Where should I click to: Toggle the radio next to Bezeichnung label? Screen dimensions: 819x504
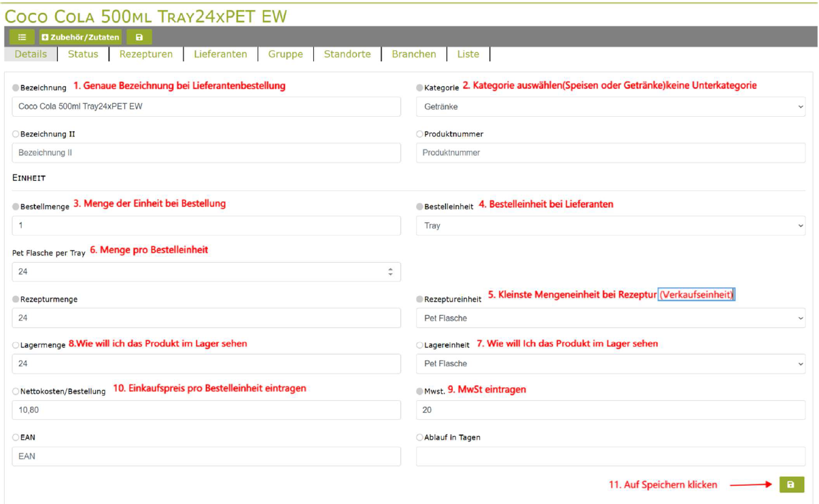click(x=16, y=88)
